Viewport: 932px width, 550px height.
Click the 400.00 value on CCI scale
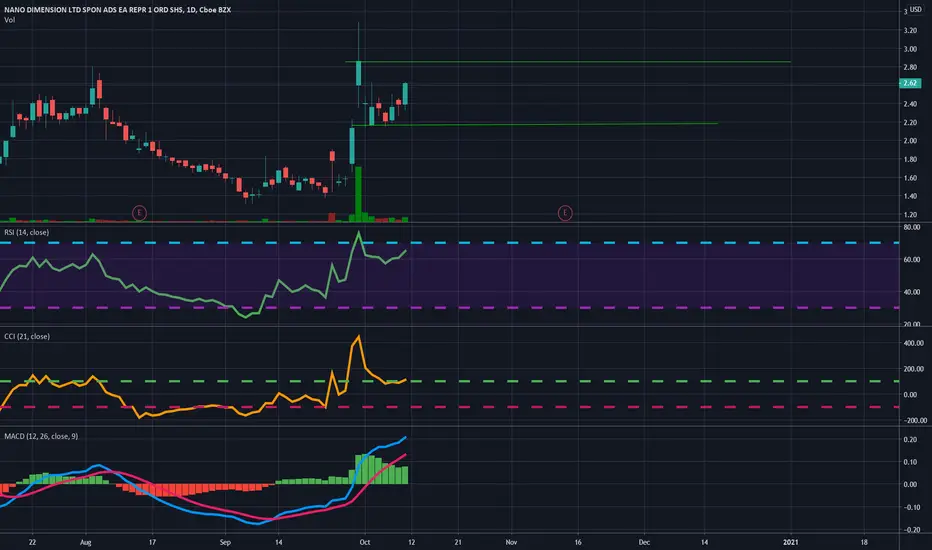(914, 343)
